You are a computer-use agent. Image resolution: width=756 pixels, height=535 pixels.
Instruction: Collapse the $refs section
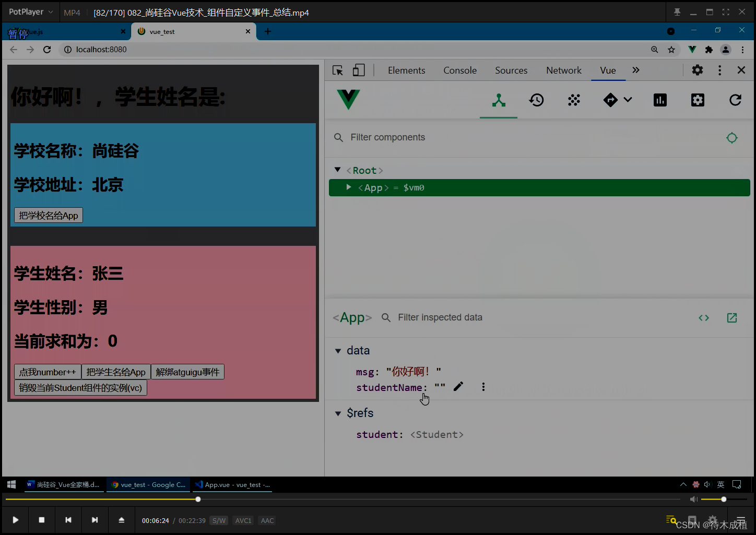(338, 413)
